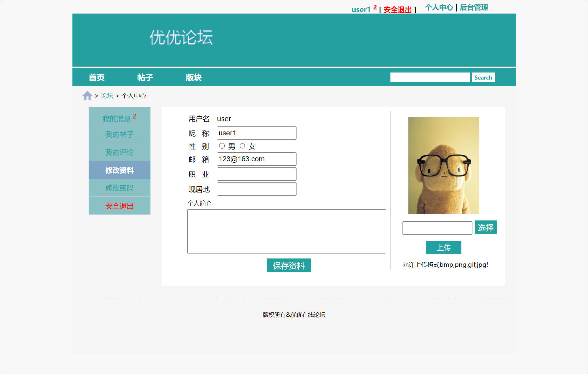Click 保存资料 to save profile
The height and width of the screenshot is (374, 588).
(x=289, y=265)
